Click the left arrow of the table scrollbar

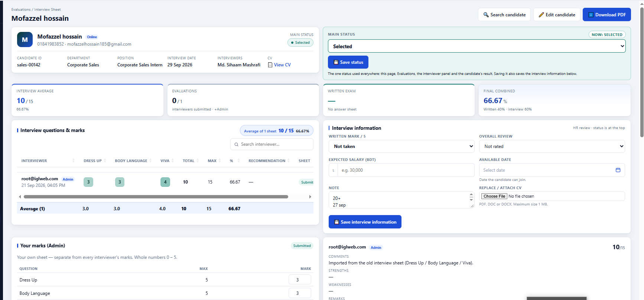tap(20, 197)
